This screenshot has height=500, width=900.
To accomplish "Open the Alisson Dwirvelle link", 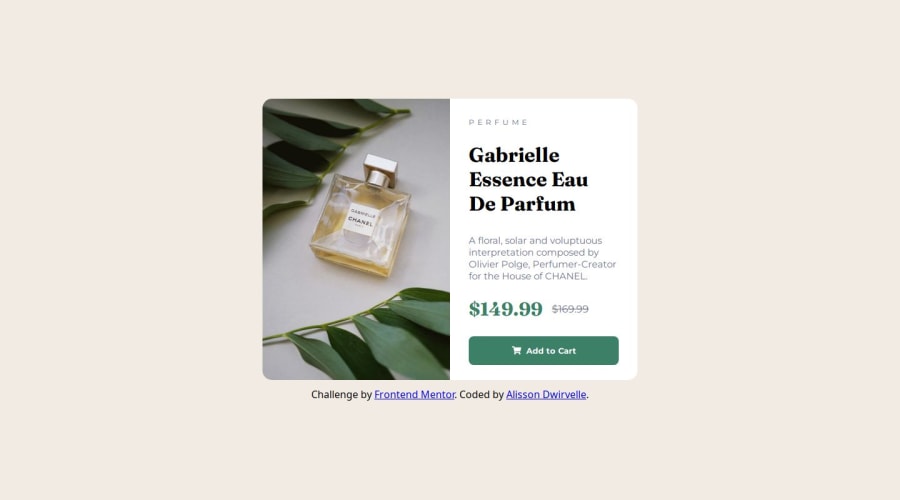I will point(546,394).
